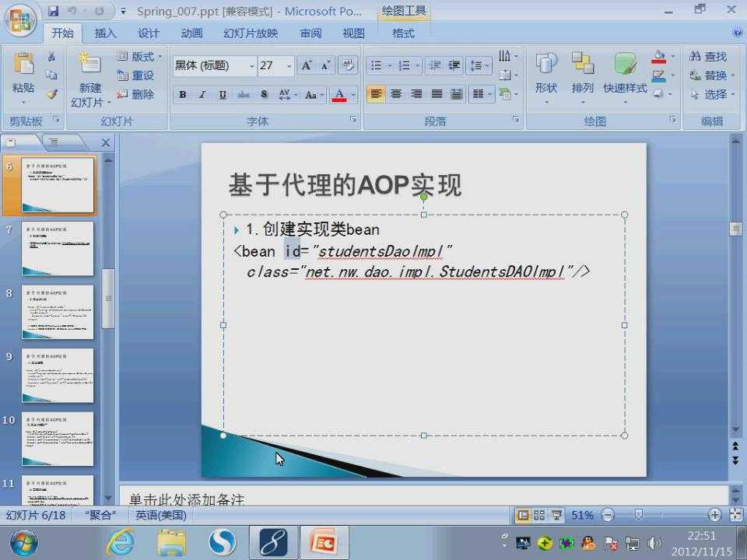The width and height of the screenshot is (747, 560).
Task: Click 查找 (Find) button
Action: pos(708,56)
